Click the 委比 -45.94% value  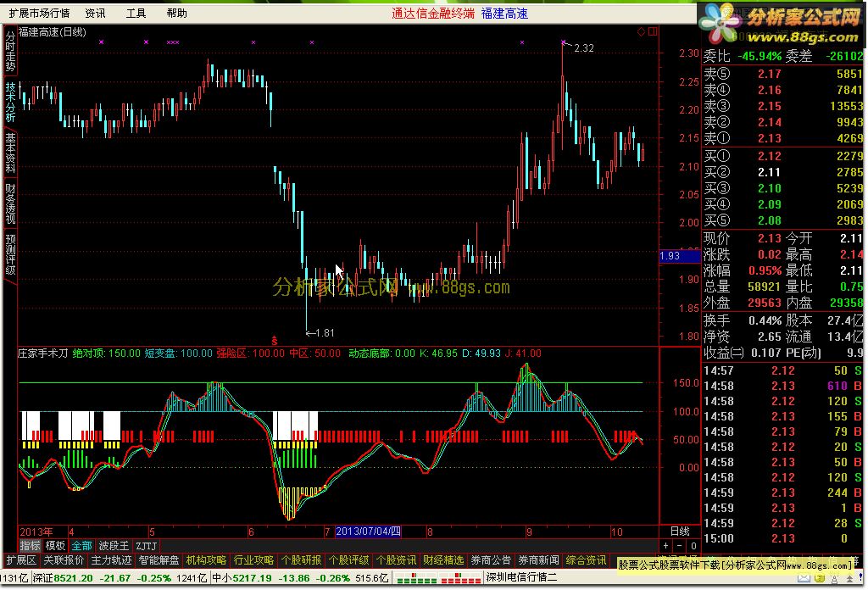click(759, 56)
